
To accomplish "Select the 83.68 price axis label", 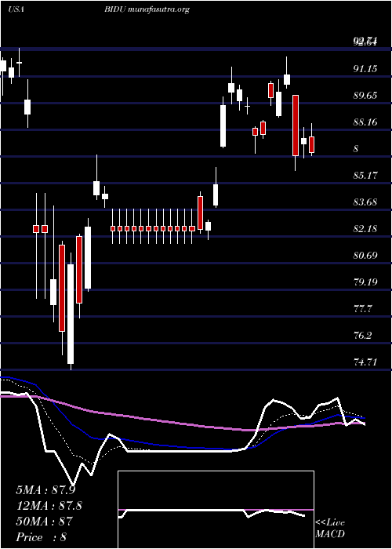I will [365, 202].
